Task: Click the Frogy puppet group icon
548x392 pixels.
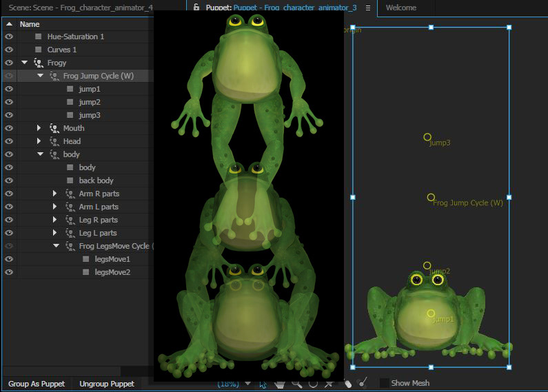Action: pyautogui.click(x=39, y=63)
